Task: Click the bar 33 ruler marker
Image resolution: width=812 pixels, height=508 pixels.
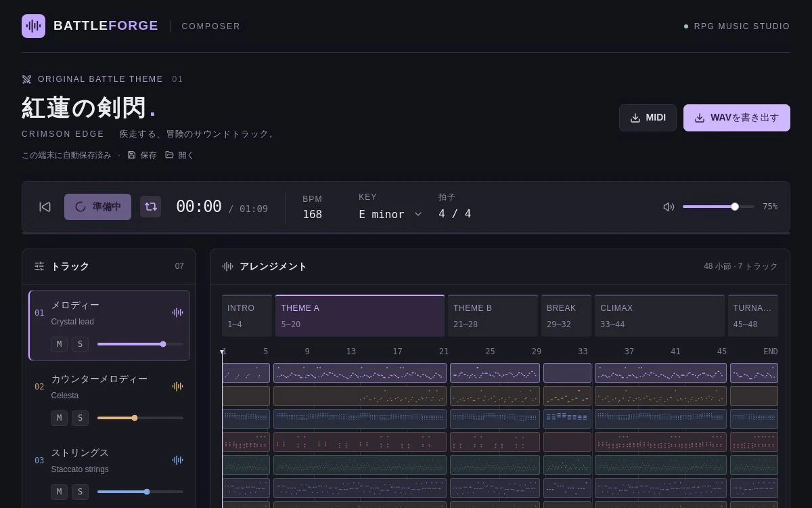Action: click(x=583, y=352)
